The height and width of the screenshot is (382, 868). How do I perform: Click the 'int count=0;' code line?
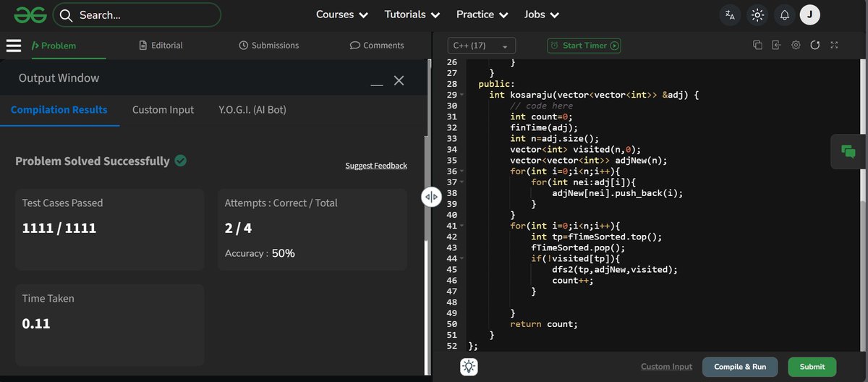click(541, 117)
